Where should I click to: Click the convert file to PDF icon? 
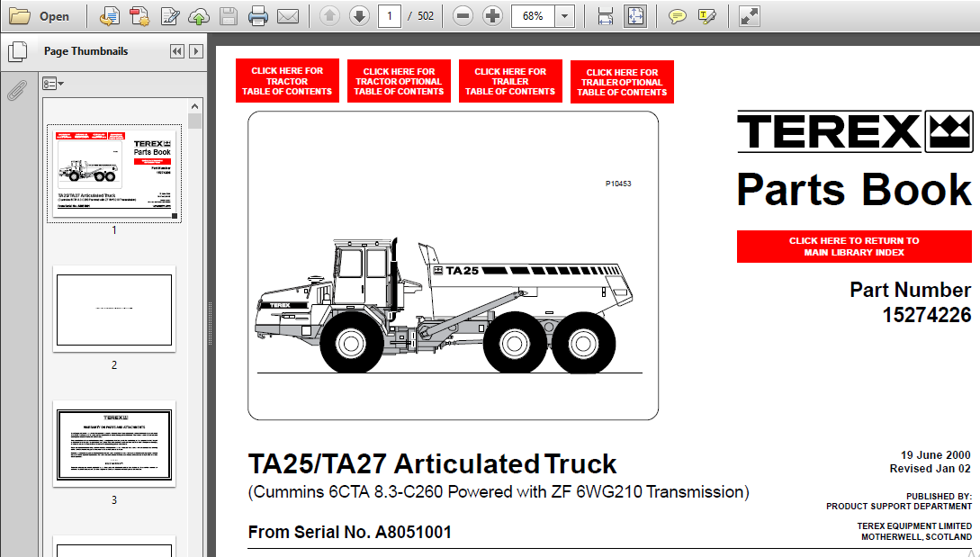[110, 16]
